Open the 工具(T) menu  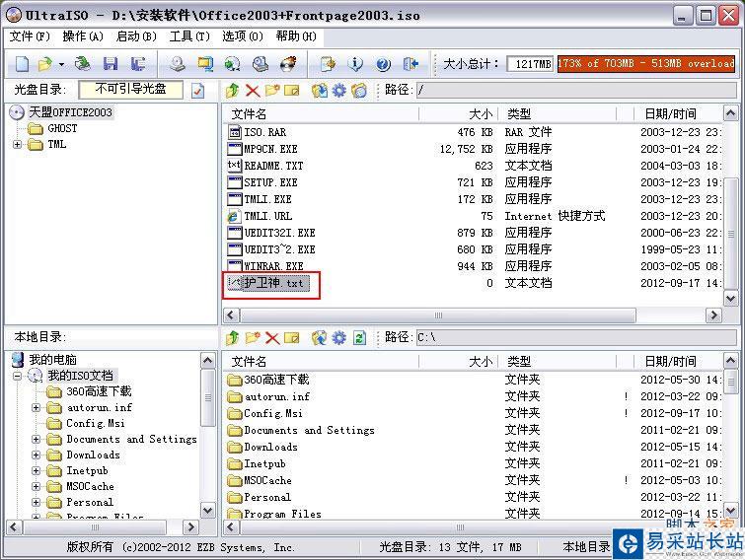point(189,36)
